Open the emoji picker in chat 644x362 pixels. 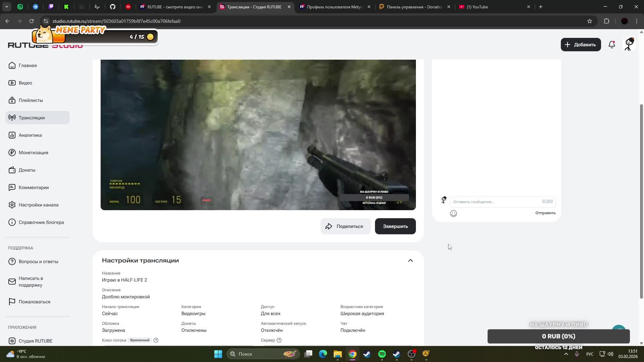453,214
